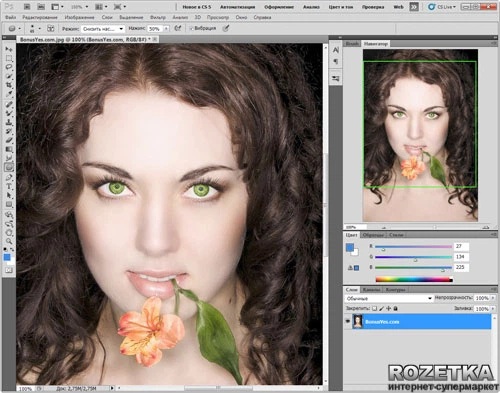The image size is (500, 393).
Task: Open the Character panel dock icon
Action: point(336,50)
